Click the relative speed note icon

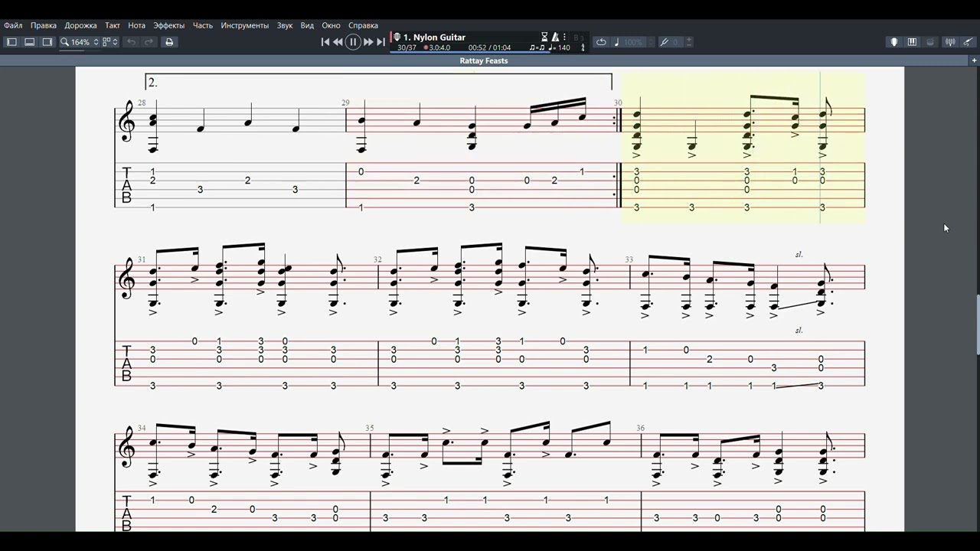(x=617, y=42)
